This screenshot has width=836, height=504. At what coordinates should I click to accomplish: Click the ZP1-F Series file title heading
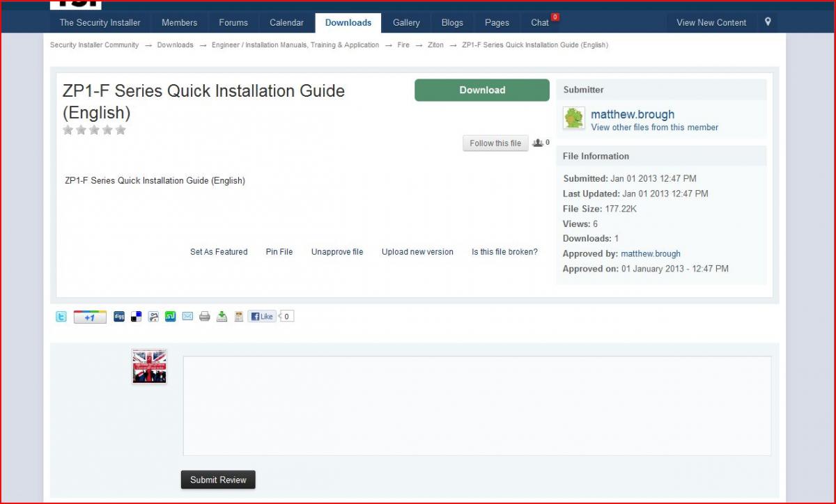coord(203,101)
